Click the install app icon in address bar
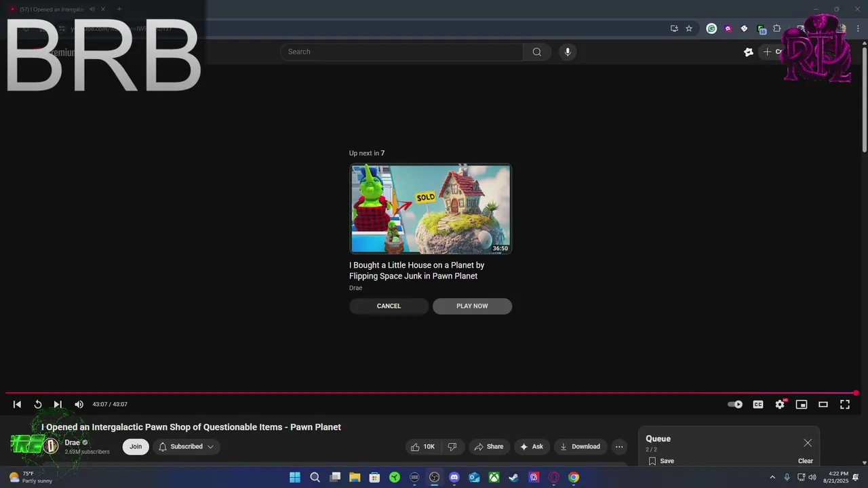Image resolution: width=868 pixels, height=488 pixels. [x=674, y=28]
